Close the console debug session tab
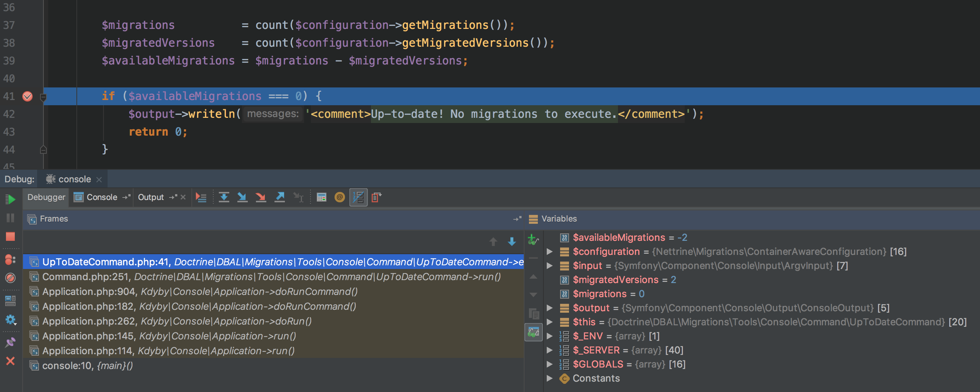The width and height of the screenshot is (980, 392). point(99,180)
